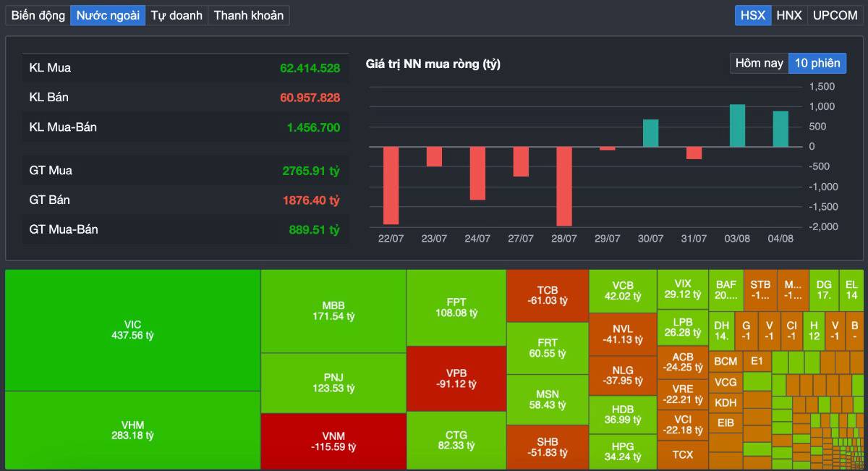Viewport: 868px width, 471px height.
Task: Click the NVL treemap tile
Action: [x=623, y=334]
